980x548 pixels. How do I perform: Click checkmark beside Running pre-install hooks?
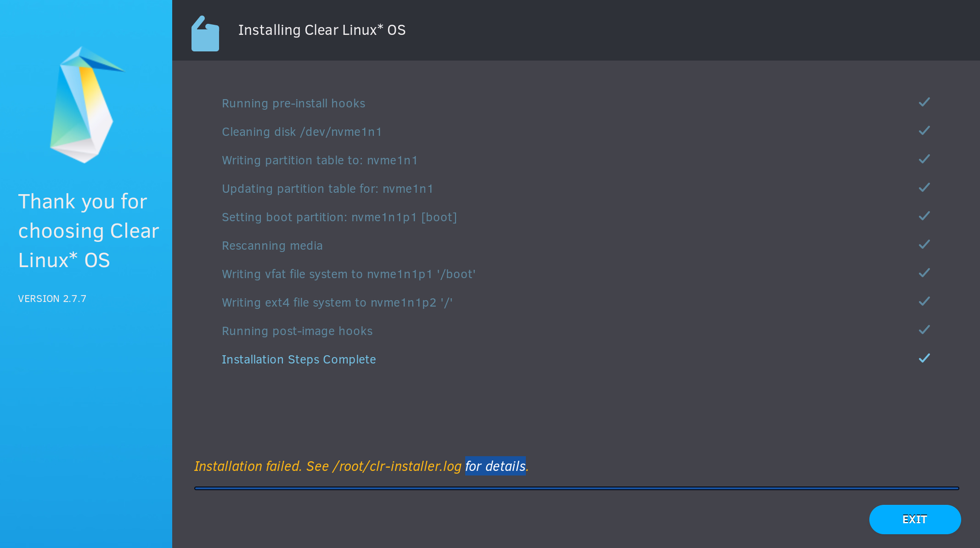click(924, 102)
